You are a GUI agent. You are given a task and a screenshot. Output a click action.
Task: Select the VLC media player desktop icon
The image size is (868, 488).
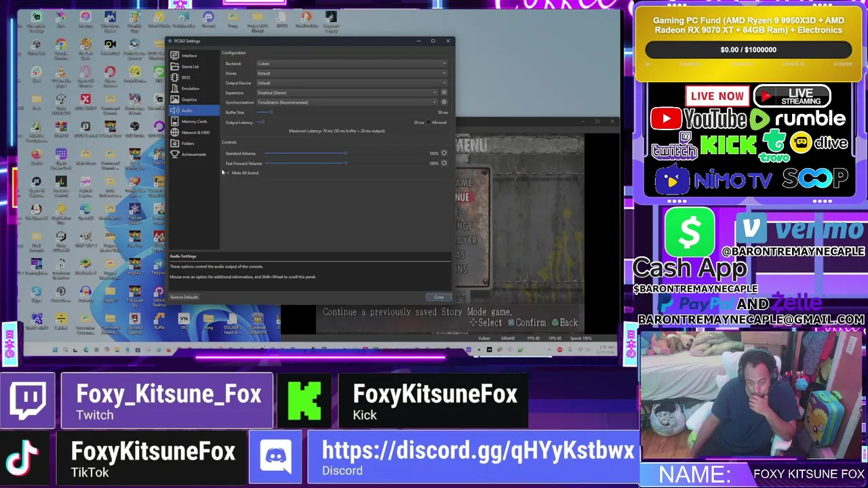pyautogui.click(x=61, y=75)
